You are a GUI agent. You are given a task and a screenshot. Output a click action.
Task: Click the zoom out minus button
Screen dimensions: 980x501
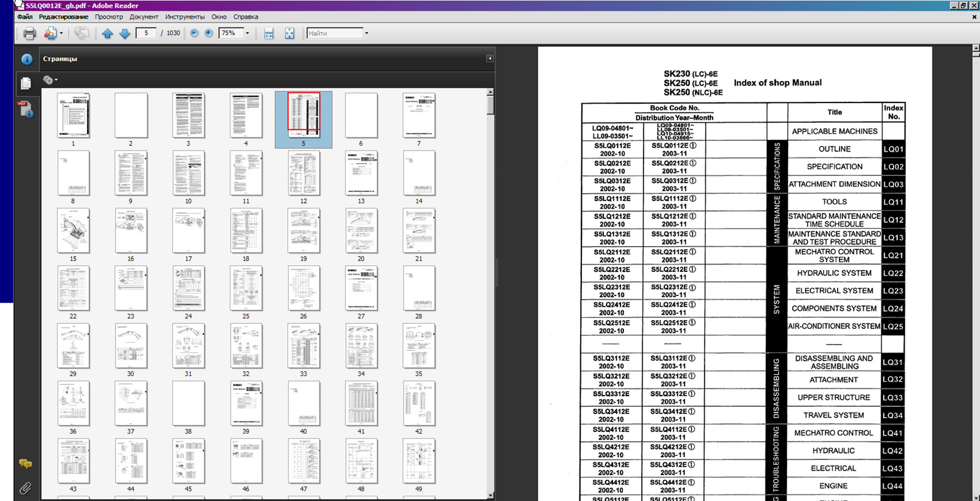[x=194, y=33]
